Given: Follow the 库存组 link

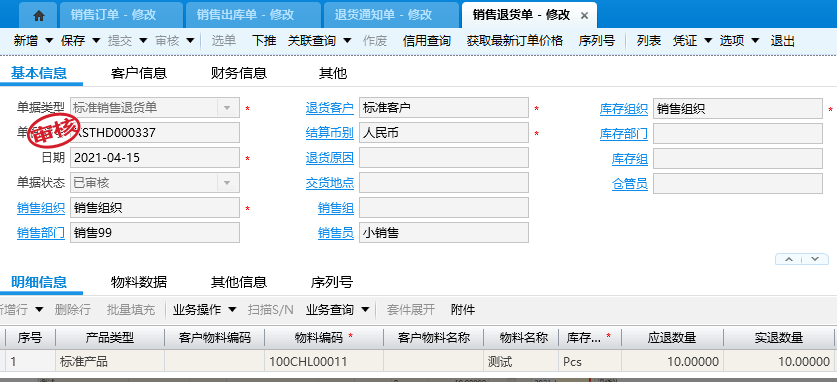Looking at the screenshot, I should (629, 159).
